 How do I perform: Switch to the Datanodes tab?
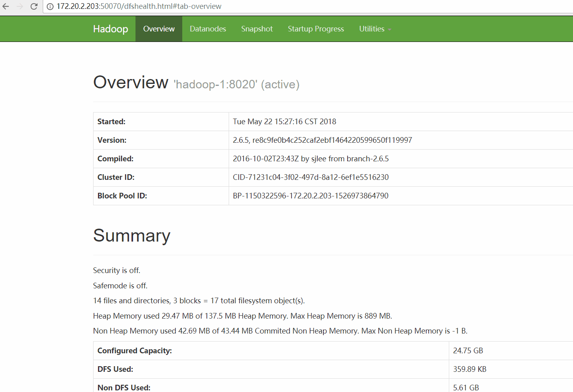[208, 29]
